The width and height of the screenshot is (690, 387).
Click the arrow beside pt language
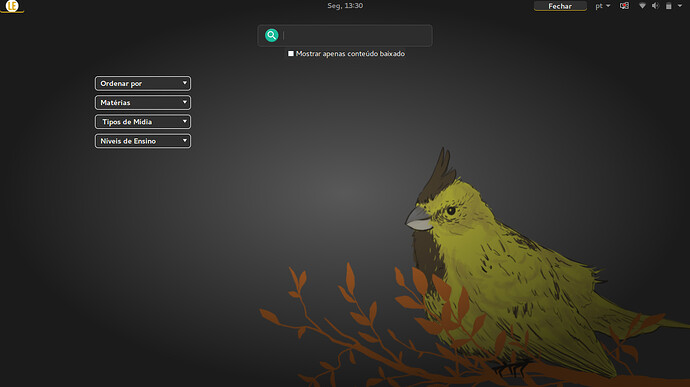(608, 6)
